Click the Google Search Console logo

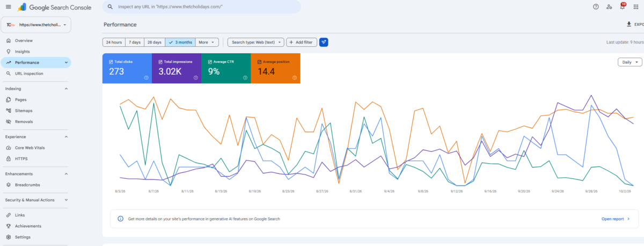coord(55,8)
